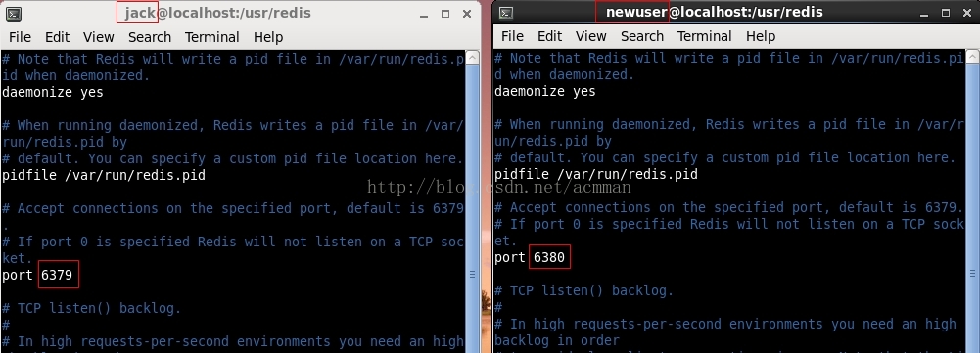This screenshot has width=980, height=353.
Task: Click scrollbar thumb grip in jack terminal
Action: pyautogui.click(x=473, y=274)
